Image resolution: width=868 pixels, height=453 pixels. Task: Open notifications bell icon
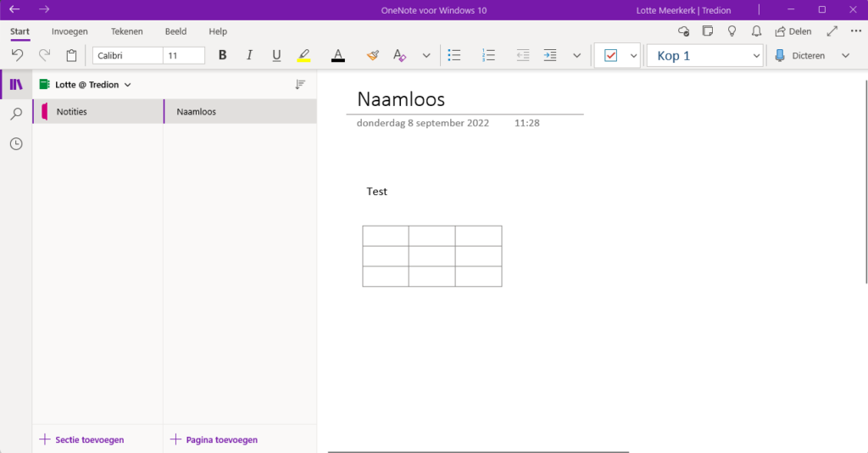756,31
